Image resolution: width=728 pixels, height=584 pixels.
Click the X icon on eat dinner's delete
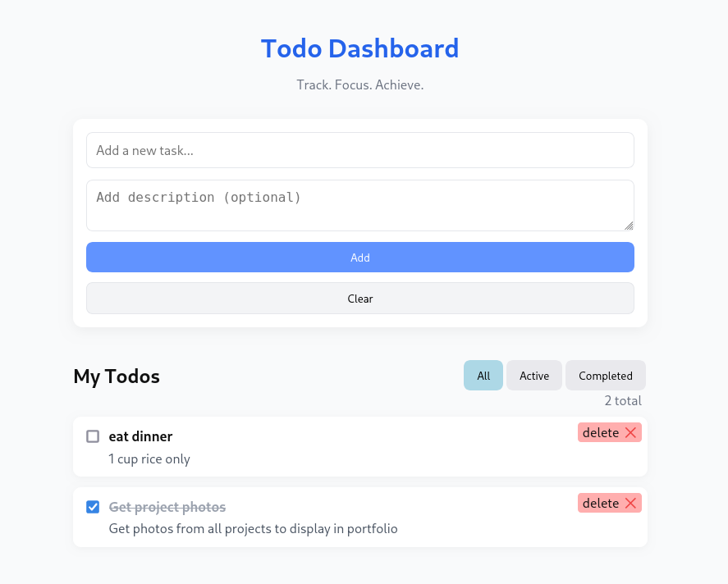point(630,433)
